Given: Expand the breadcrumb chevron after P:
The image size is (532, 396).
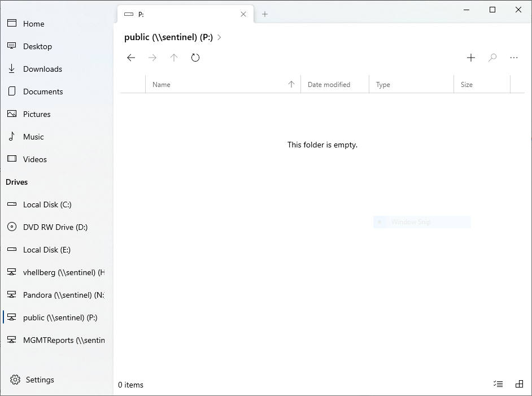Looking at the screenshot, I should coord(219,37).
